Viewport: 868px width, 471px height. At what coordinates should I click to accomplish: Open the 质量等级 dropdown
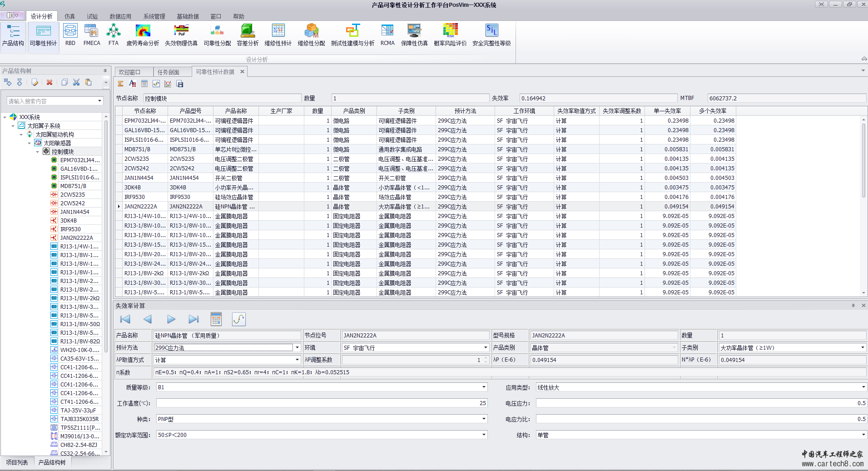(484, 387)
